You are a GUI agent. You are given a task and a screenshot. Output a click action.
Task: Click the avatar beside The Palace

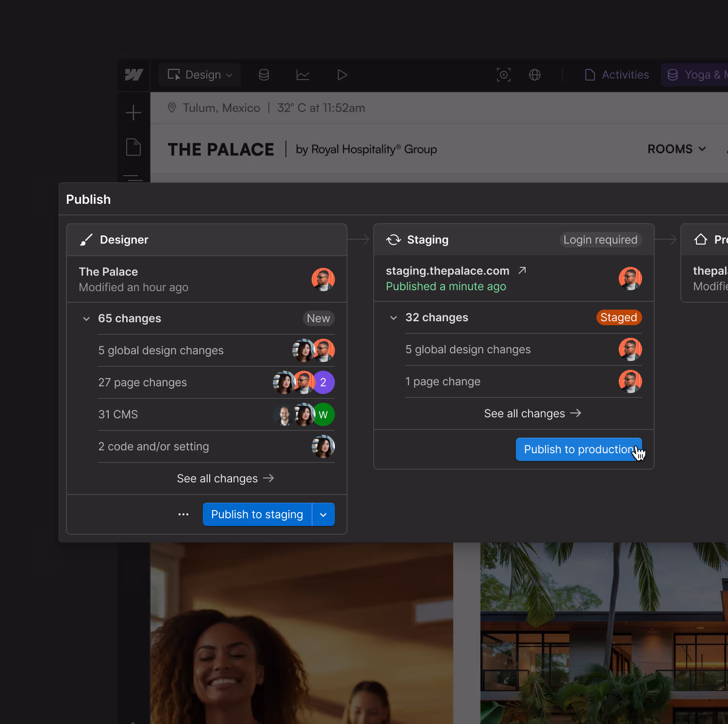pos(323,280)
